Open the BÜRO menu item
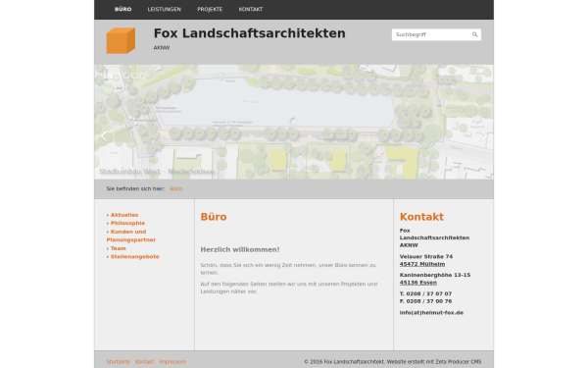Screen dimensions: 588x368 click(123, 9)
